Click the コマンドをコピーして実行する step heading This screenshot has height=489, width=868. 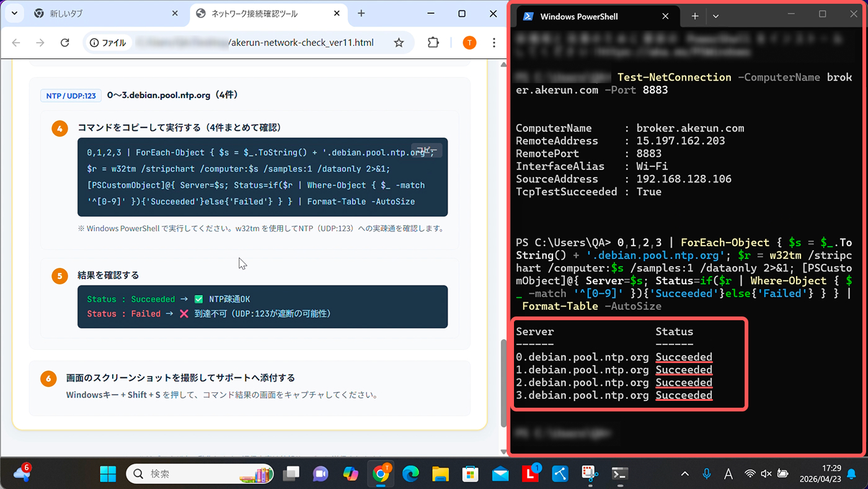coord(179,128)
